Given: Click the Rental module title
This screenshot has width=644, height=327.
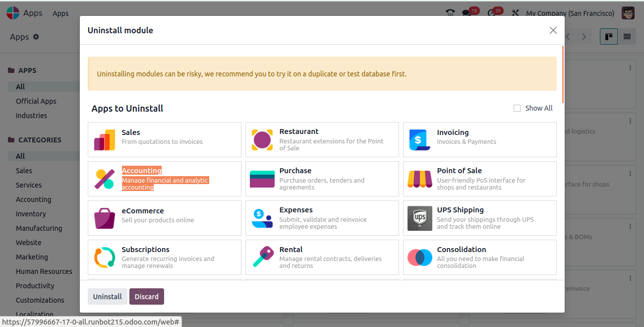Looking at the screenshot, I should coord(291,250).
